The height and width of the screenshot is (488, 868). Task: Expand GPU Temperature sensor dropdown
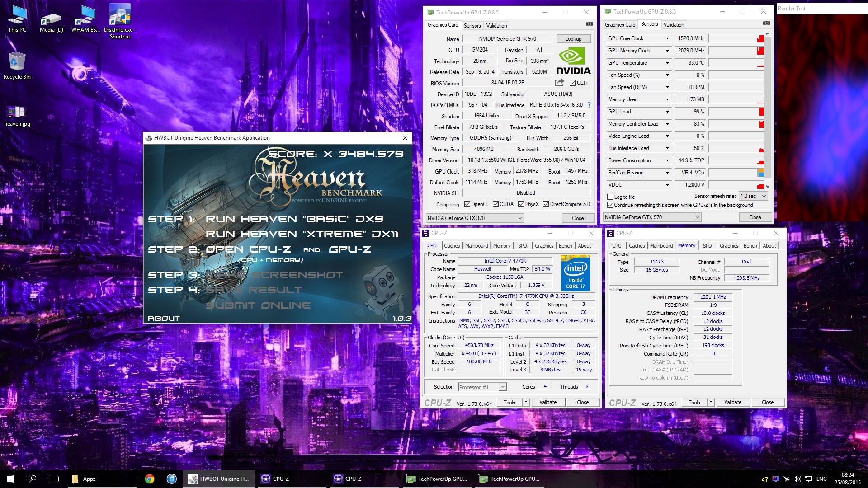[667, 63]
